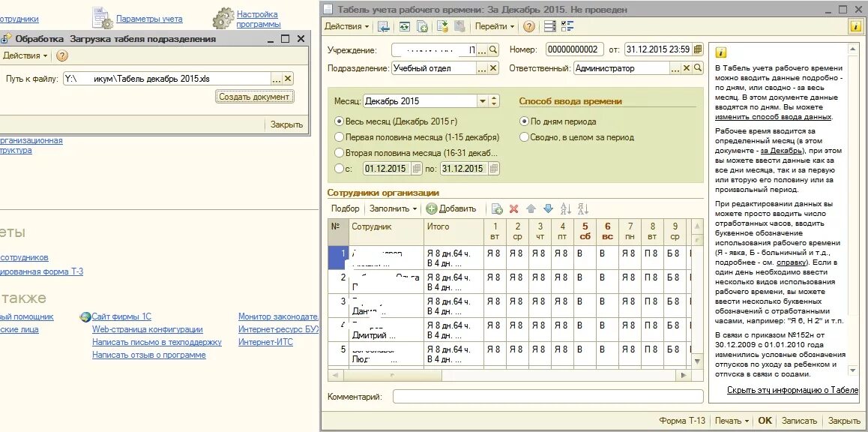Screen dimensions: 868x432
Task: Sort descending with Я-А icon
Action: [582, 208]
